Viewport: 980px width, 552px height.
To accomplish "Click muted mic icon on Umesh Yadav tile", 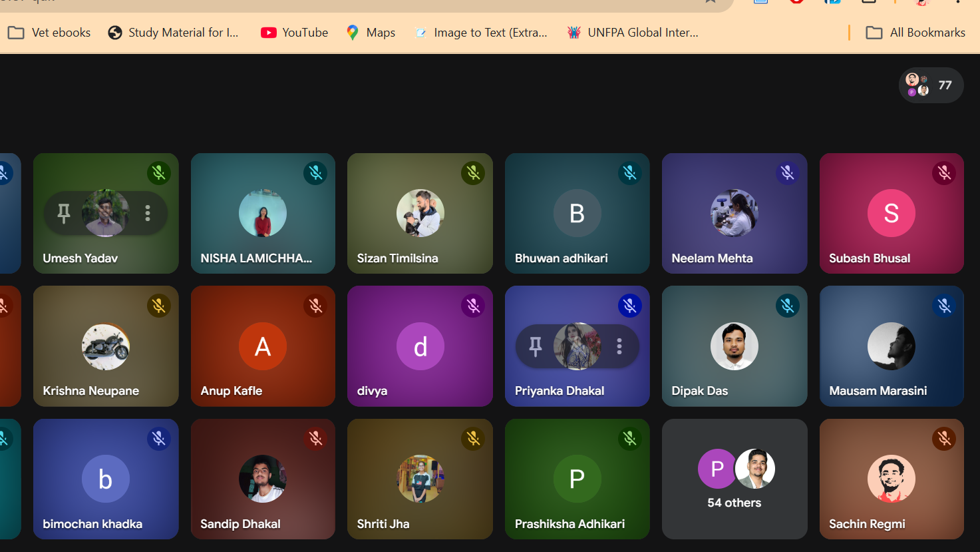I will [x=159, y=173].
